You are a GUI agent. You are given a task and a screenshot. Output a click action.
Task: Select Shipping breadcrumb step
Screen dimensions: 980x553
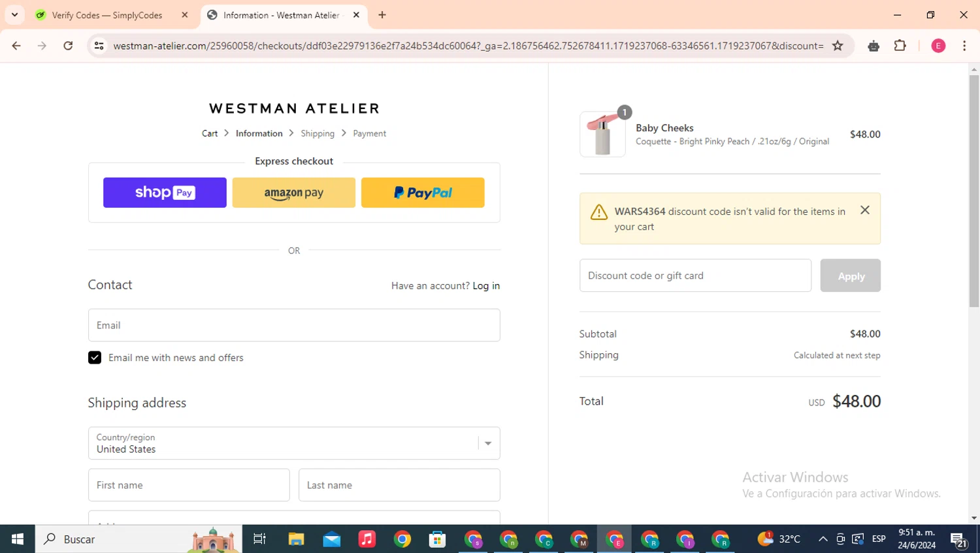coord(318,133)
